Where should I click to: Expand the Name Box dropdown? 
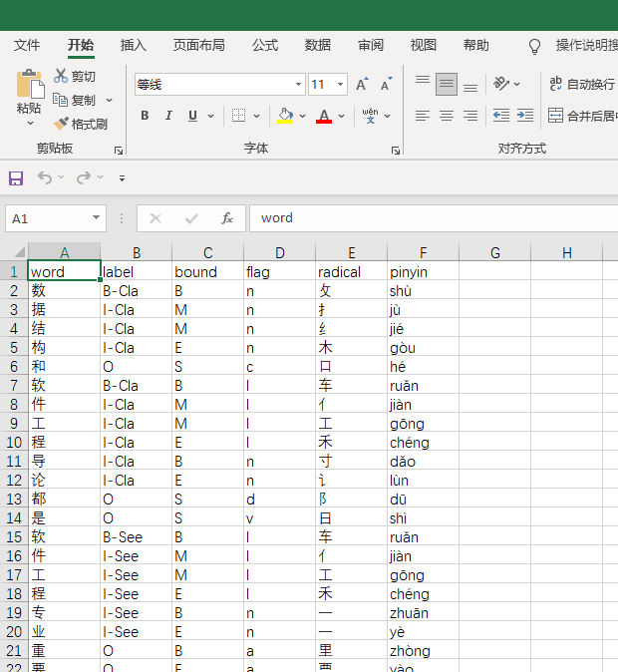[x=96, y=217]
